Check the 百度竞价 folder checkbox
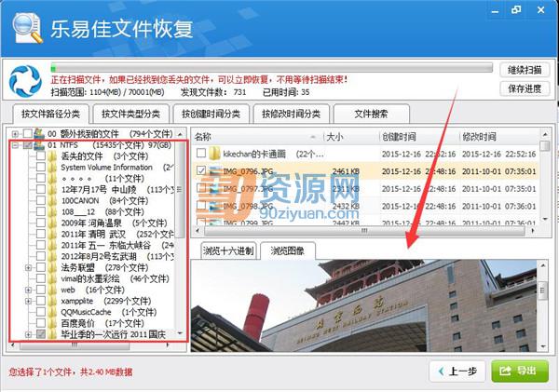Viewport: 559px width, 392px height. 41,323
